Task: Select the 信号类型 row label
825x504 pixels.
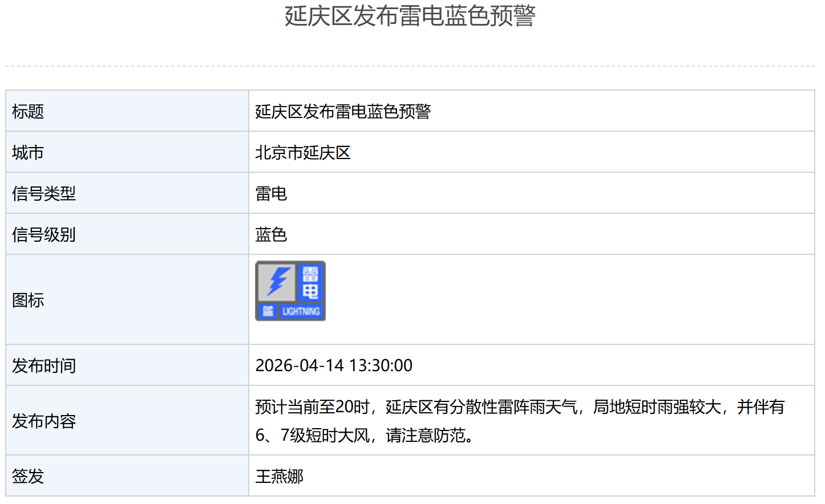Action: tap(44, 193)
